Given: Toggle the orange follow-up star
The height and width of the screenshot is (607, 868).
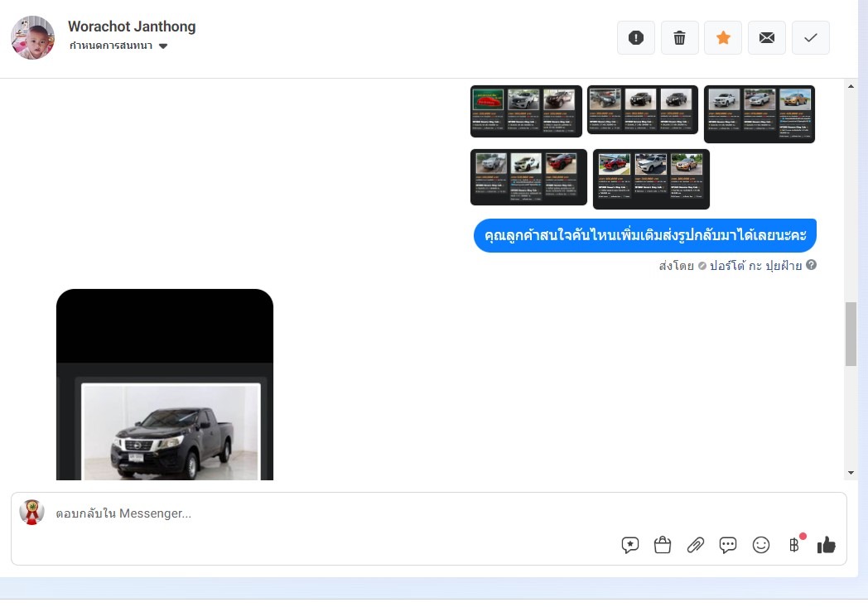Looking at the screenshot, I should (723, 38).
